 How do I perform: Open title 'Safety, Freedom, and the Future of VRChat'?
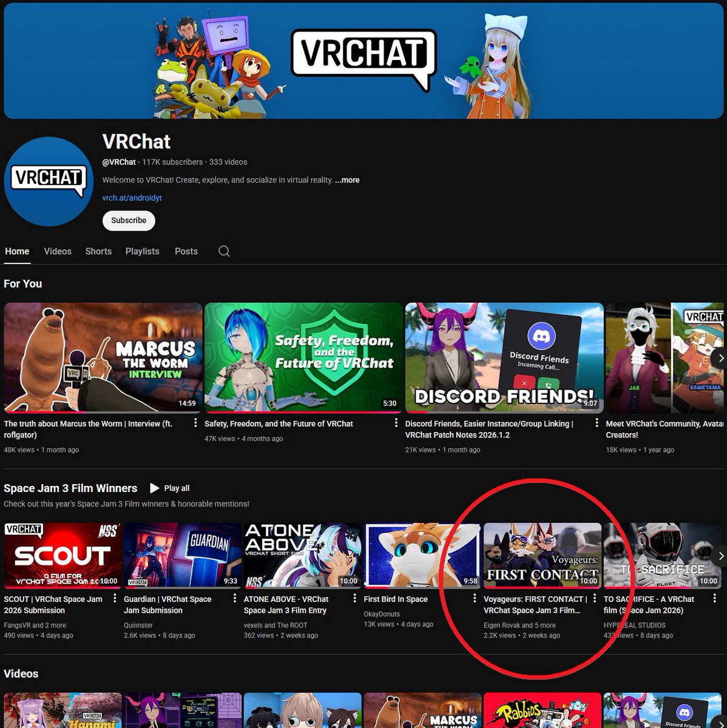click(279, 423)
